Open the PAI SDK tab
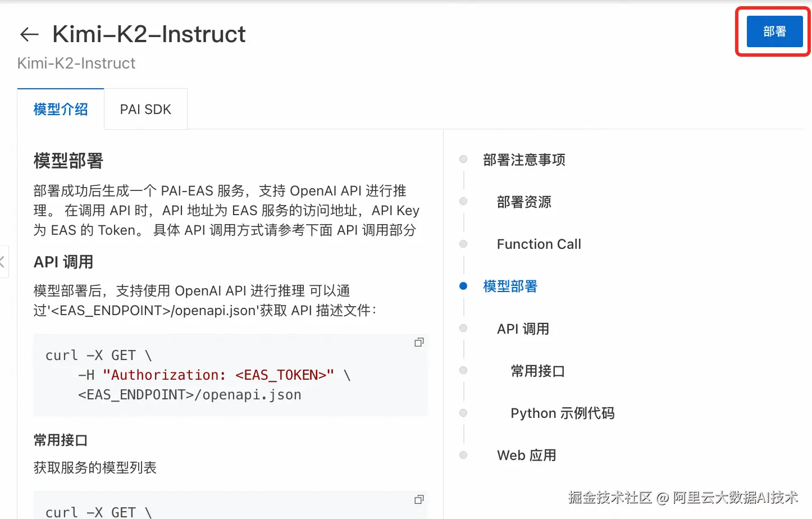This screenshot has width=812, height=519. [145, 110]
